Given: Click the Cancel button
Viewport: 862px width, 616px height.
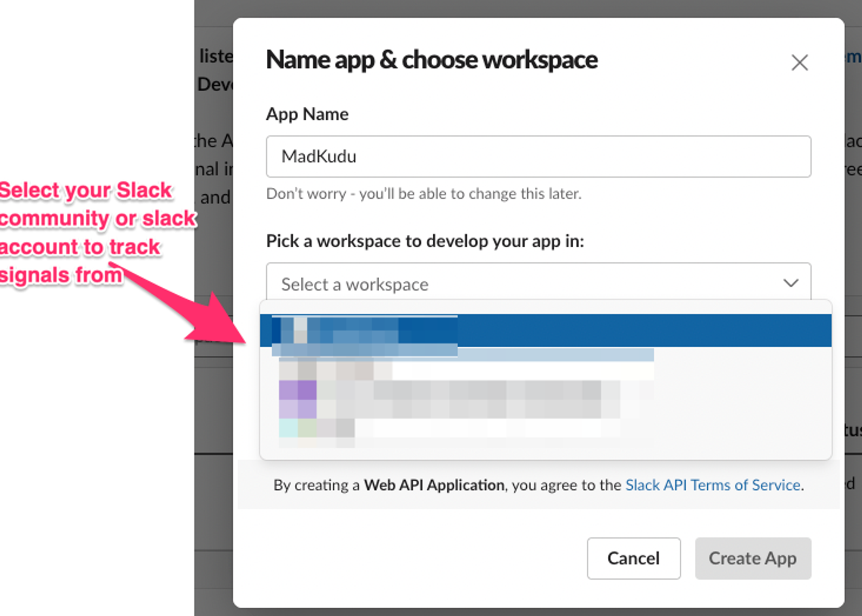Looking at the screenshot, I should [x=634, y=558].
